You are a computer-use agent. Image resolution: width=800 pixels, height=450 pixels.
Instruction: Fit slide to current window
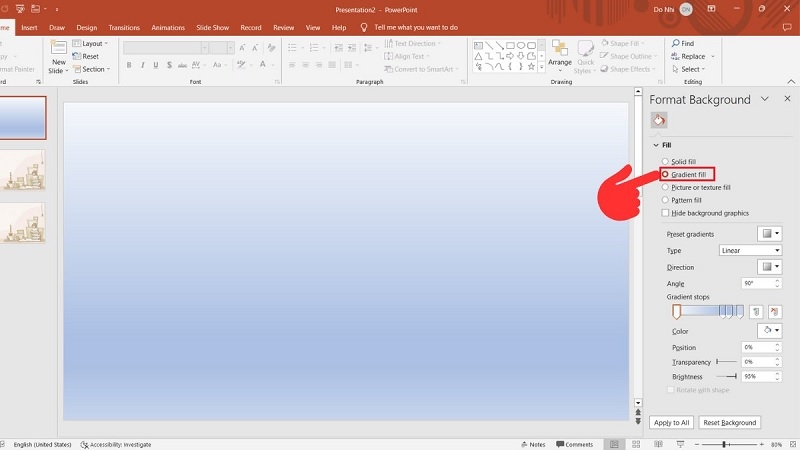pyautogui.click(x=793, y=444)
